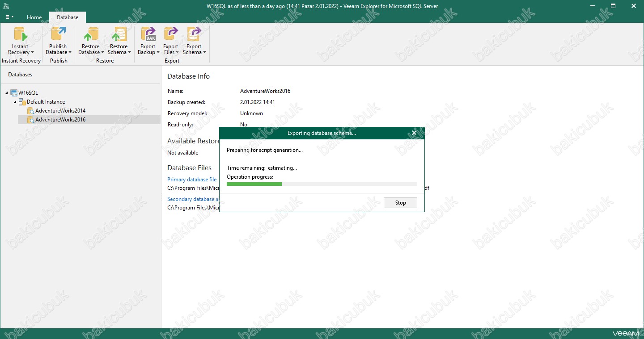Click the Not available restore text

[182, 153]
